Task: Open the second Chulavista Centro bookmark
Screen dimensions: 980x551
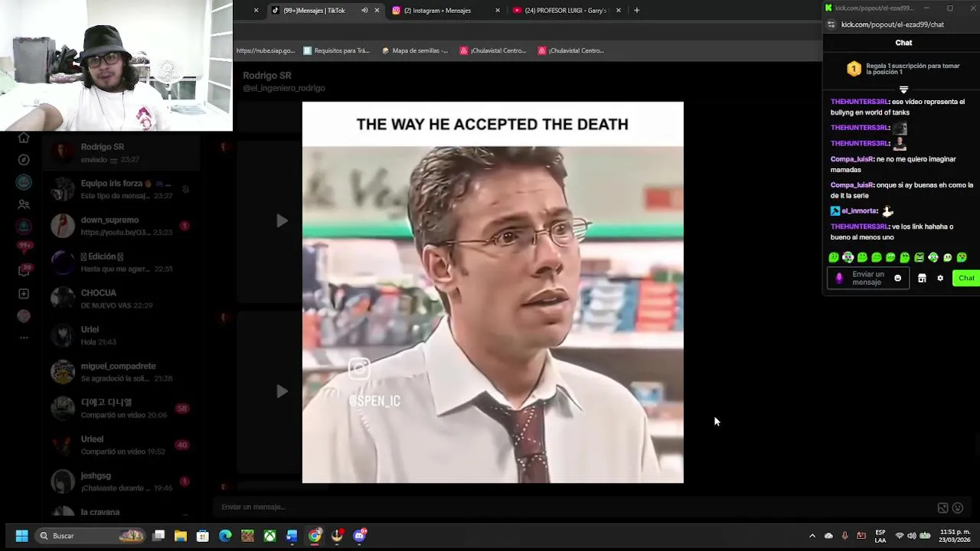Action: point(571,51)
